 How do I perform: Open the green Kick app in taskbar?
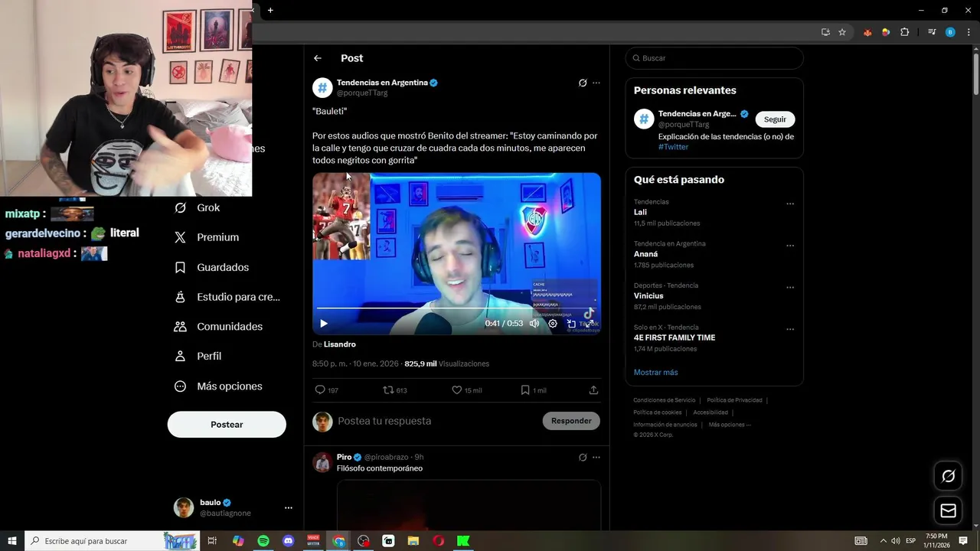point(463,541)
